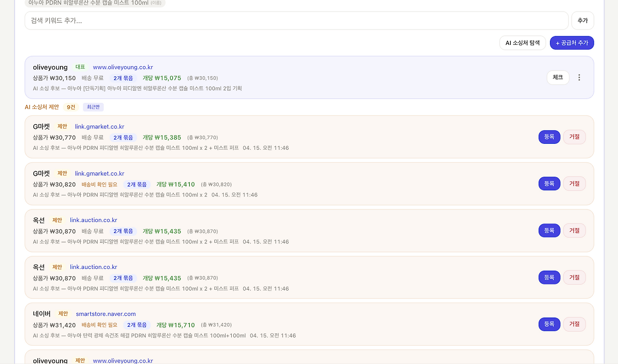Reject the G마켓 offer priced ₩30,770
The width and height of the screenshot is (618, 364).
(574, 137)
